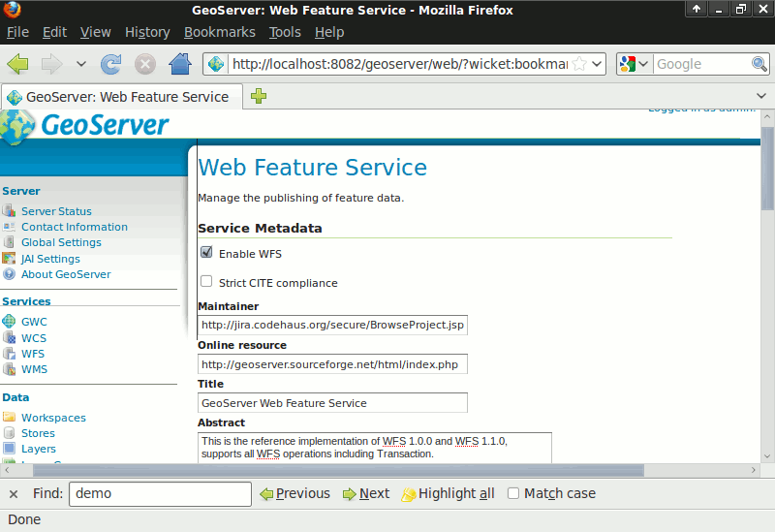Open the Tools menu
Viewport: 775px width, 532px height.
coord(285,32)
